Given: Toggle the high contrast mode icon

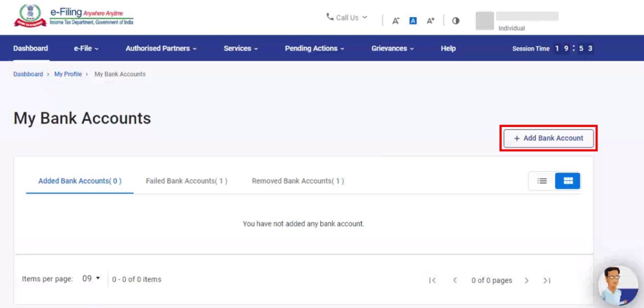Looking at the screenshot, I should click(x=456, y=21).
